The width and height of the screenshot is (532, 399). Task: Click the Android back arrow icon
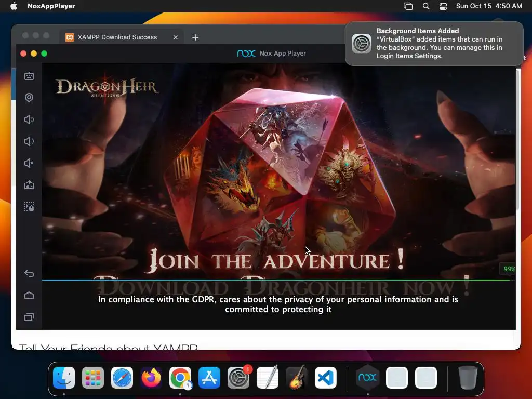coord(29,273)
